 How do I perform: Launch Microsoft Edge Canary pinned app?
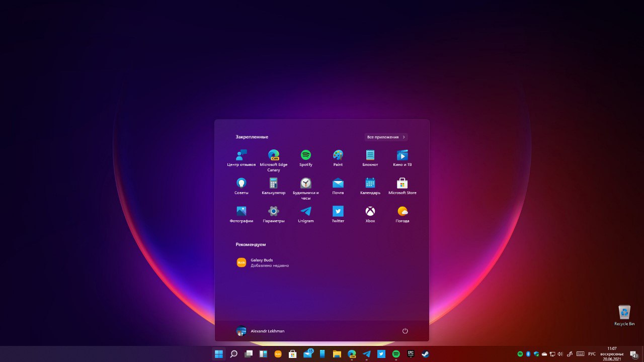(x=274, y=160)
